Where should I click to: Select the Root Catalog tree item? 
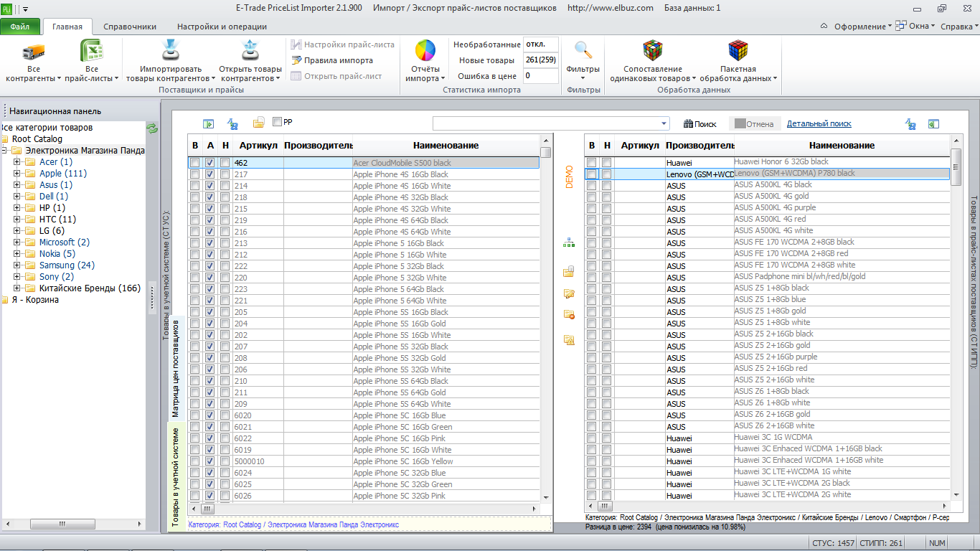pyautogui.click(x=37, y=139)
